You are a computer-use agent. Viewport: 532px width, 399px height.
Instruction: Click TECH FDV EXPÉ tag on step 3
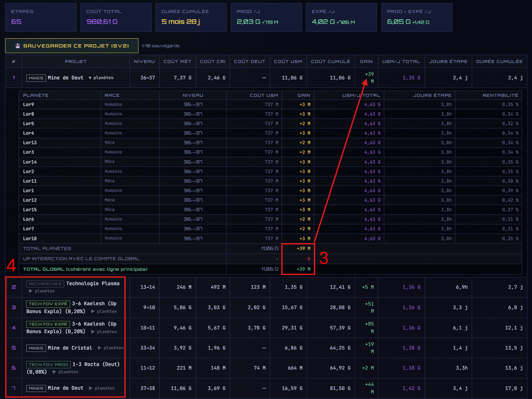click(48, 304)
